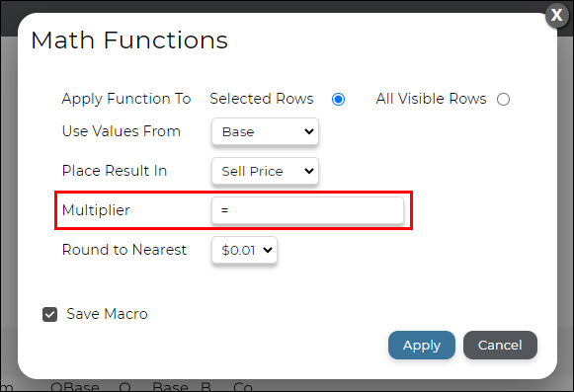The width and height of the screenshot is (574, 392).
Task: Click the Round to Nearest label
Action: click(x=124, y=250)
